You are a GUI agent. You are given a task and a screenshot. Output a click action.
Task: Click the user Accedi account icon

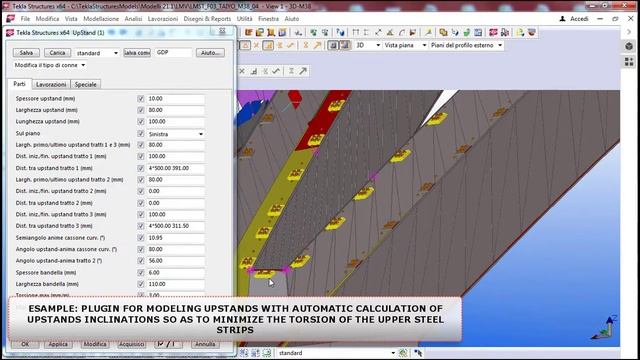point(562,19)
